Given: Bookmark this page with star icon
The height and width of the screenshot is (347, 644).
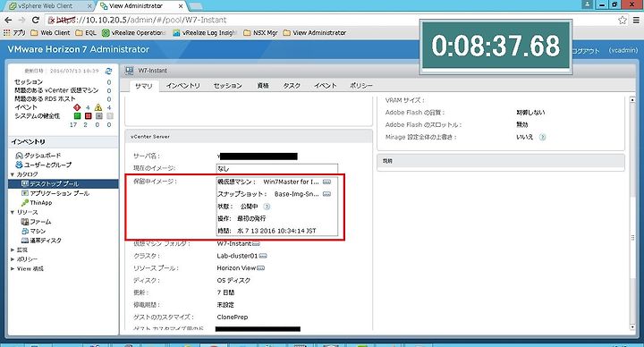Looking at the screenshot, I should coord(623,20).
